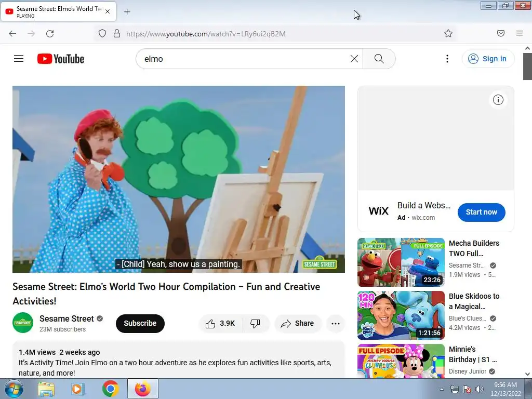The image size is (532, 399).
Task: Close the Sesame Street tab
Action: [x=108, y=11]
